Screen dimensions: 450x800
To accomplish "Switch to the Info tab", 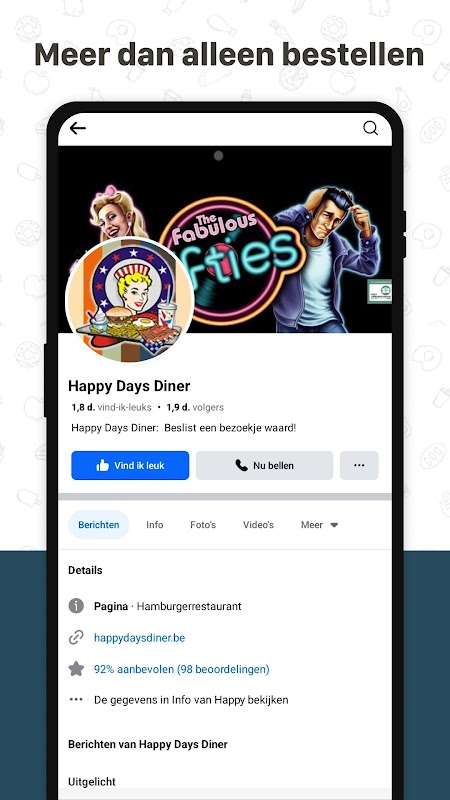I will coord(155,524).
